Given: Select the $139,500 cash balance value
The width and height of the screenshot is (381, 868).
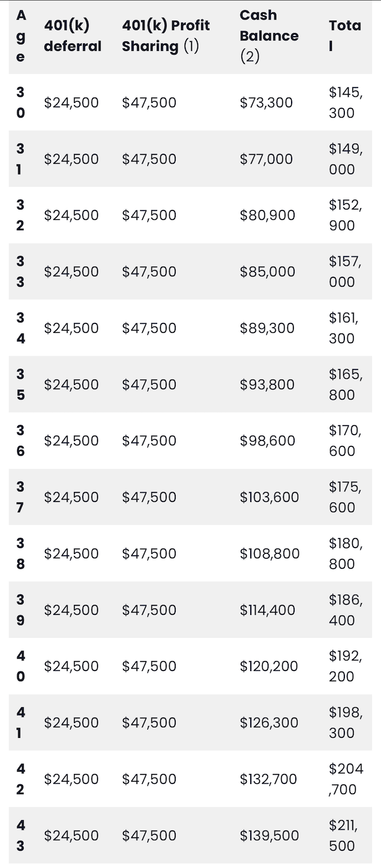Looking at the screenshot, I should (269, 835).
